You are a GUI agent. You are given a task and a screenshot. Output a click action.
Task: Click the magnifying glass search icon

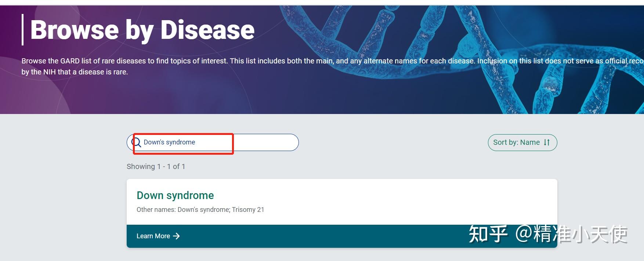tap(136, 142)
